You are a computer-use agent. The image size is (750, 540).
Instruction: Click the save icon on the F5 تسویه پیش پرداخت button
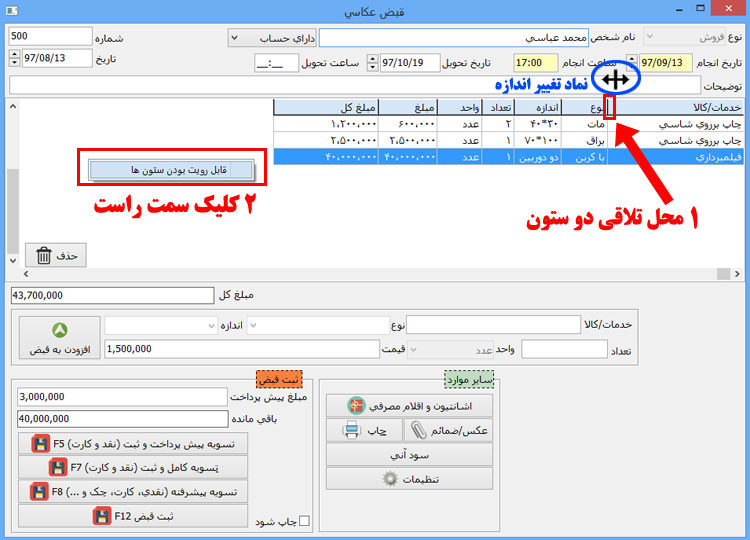[40, 443]
